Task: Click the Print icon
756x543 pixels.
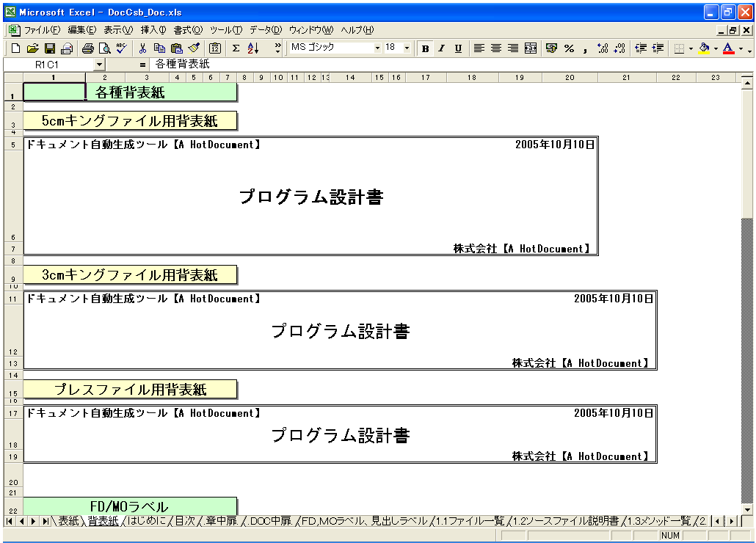Action: click(88, 48)
